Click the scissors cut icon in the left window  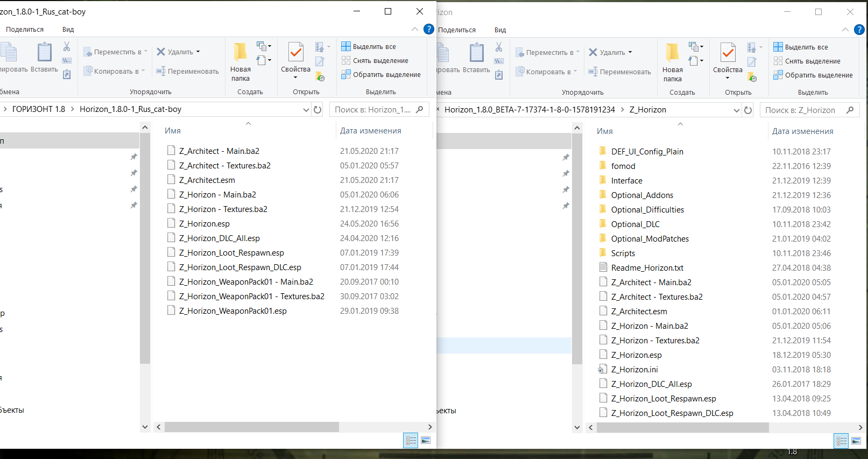[67, 47]
